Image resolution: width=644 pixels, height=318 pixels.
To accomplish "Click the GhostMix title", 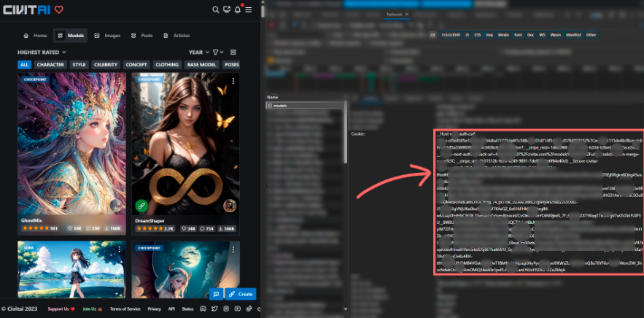I will (x=31, y=220).
